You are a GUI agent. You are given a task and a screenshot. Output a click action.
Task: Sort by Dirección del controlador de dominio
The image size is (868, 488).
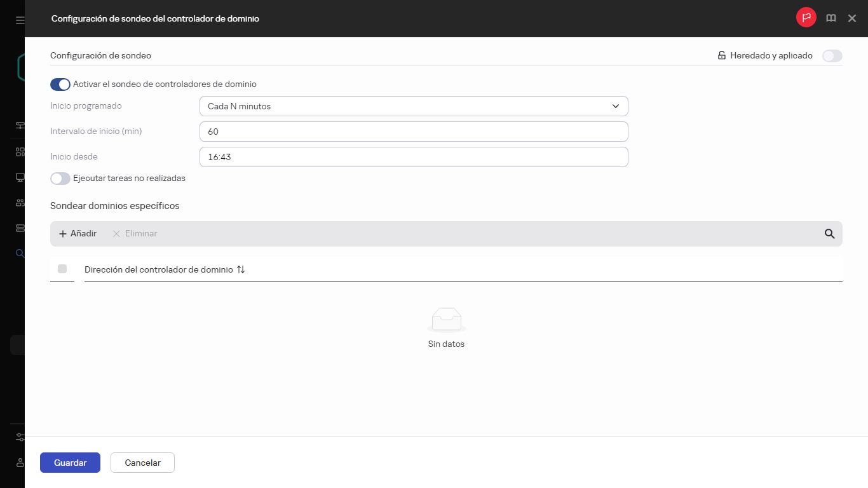pyautogui.click(x=240, y=269)
